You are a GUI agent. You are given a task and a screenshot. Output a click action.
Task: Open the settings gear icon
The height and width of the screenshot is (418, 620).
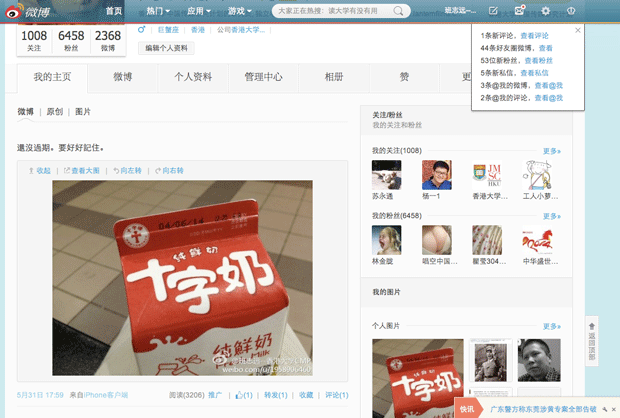coord(546,11)
